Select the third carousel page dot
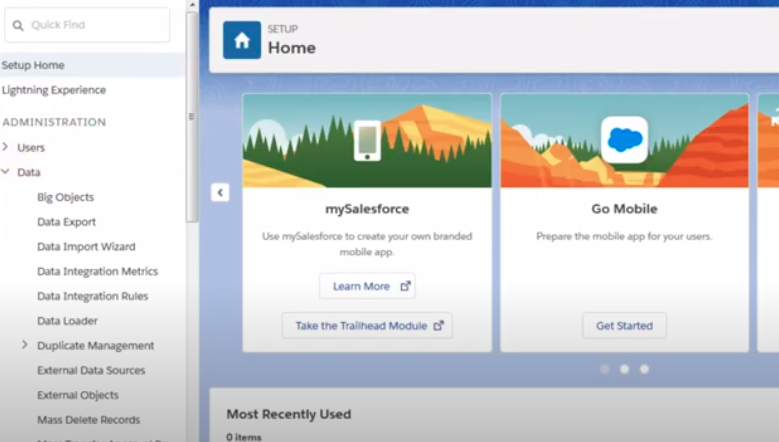This screenshot has height=442, width=779. coord(644,369)
